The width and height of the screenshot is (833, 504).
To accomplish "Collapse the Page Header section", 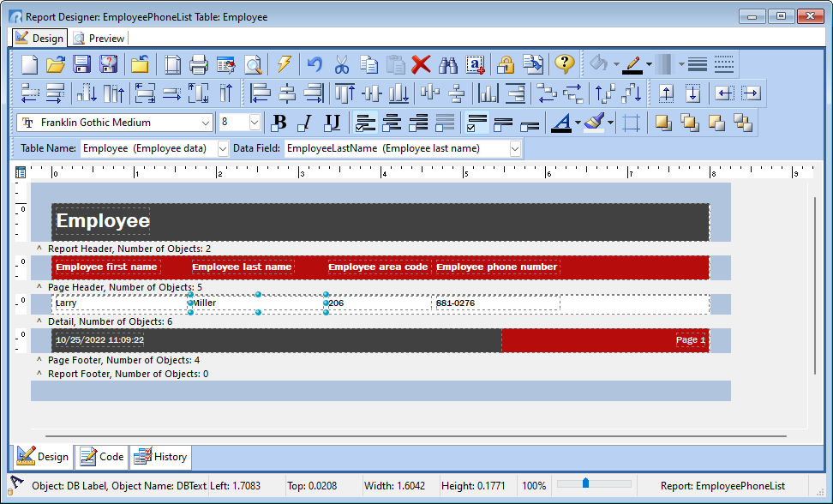I will [x=39, y=287].
